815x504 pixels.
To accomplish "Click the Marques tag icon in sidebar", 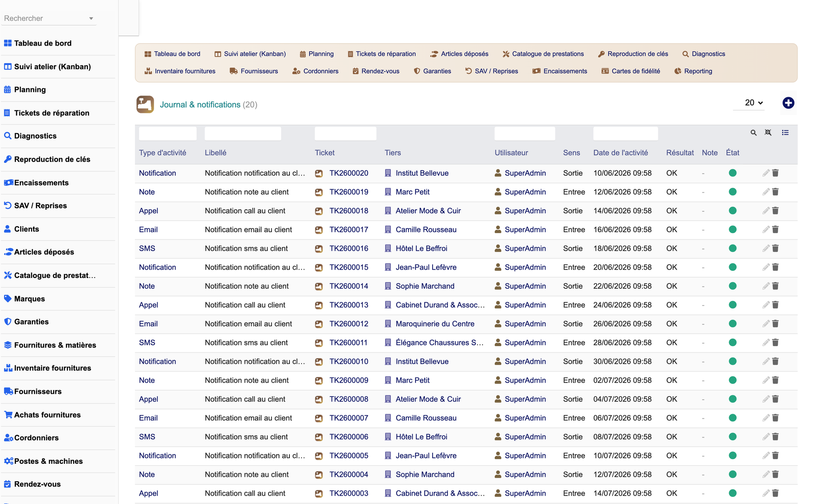I will click(x=8, y=298).
